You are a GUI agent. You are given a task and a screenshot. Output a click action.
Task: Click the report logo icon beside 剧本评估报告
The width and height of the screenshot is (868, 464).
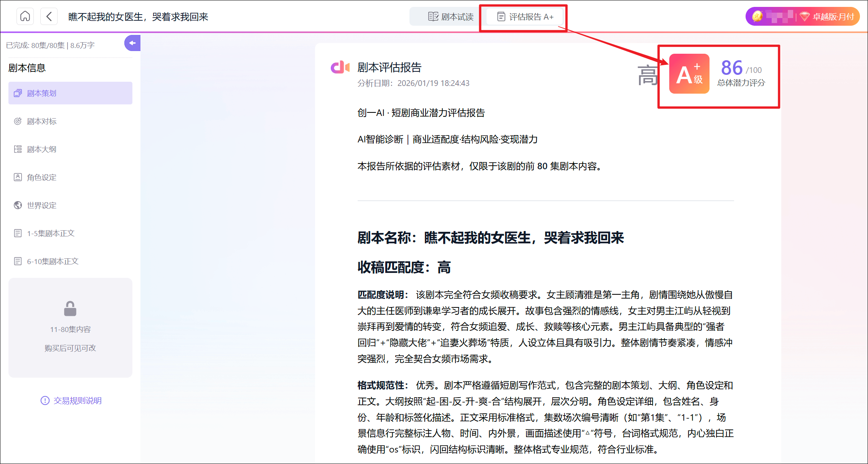pos(340,67)
